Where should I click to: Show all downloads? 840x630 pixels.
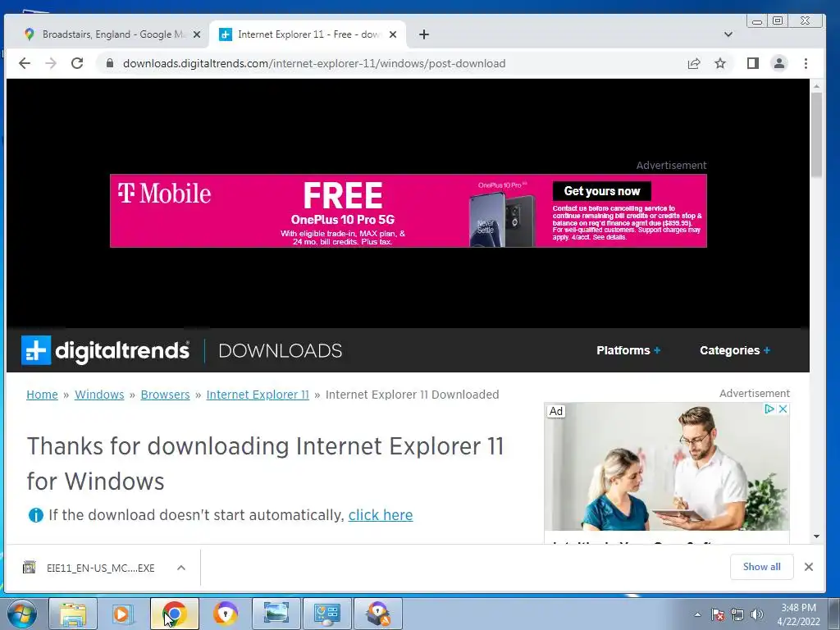pos(761,567)
